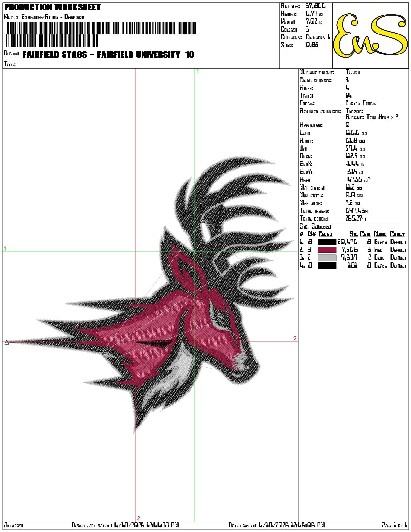Click the triangle marker on the antler
411x532 pixels.
pyautogui.click(x=202, y=221)
